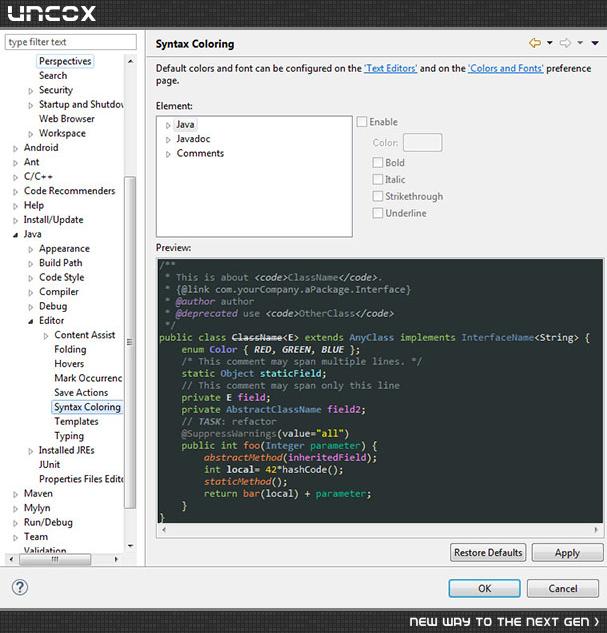This screenshot has width=607, height=633.
Task: Select Mark Occurrences under Editor
Action: pyautogui.click(x=88, y=378)
